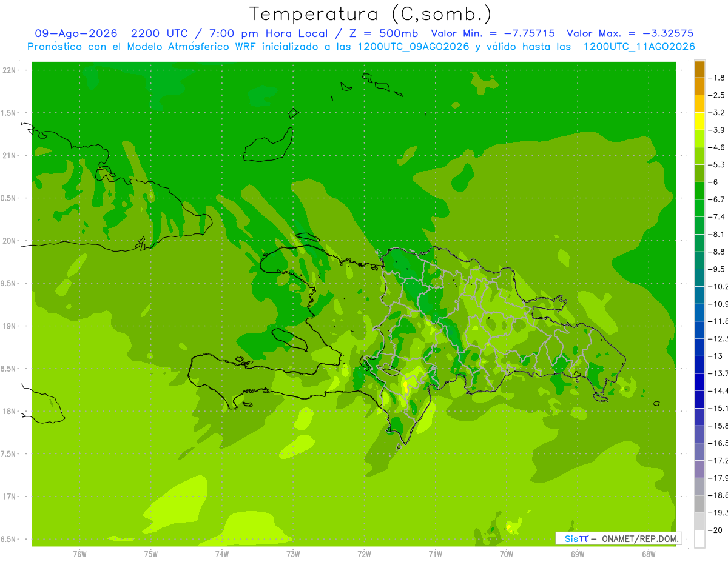Click the "-20" color scale value
The height and width of the screenshot is (562, 728).
click(x=715, y=530)
